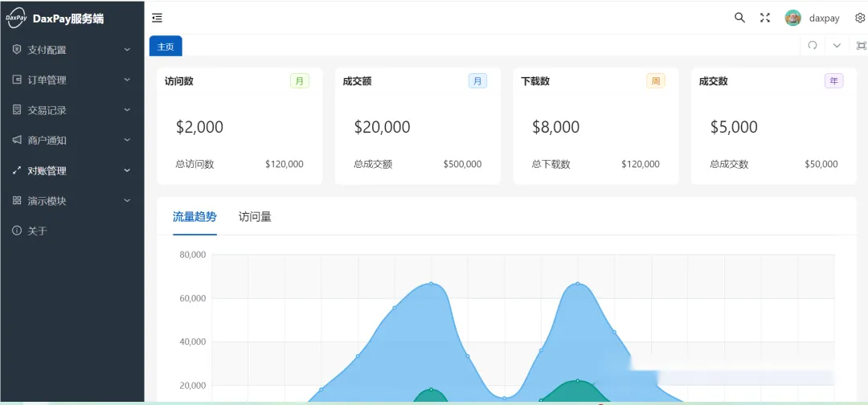868x405 pixels.
Task: Open the 演示模块 sidebar menu
Action: click(x=72, y=201)
